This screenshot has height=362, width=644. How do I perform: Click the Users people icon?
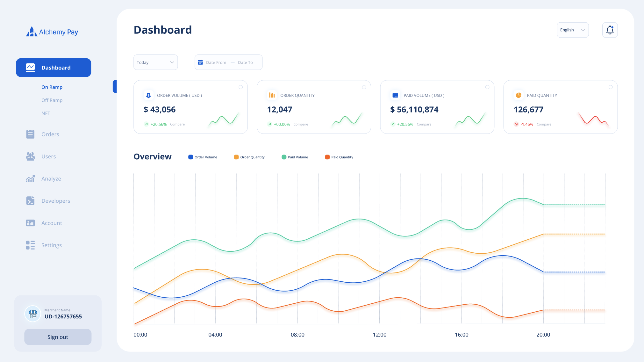point(30,156)
